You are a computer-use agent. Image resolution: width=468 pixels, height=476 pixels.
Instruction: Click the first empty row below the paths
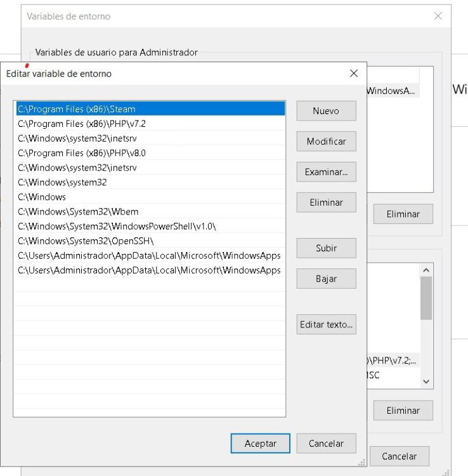click(x=149, y=285)
